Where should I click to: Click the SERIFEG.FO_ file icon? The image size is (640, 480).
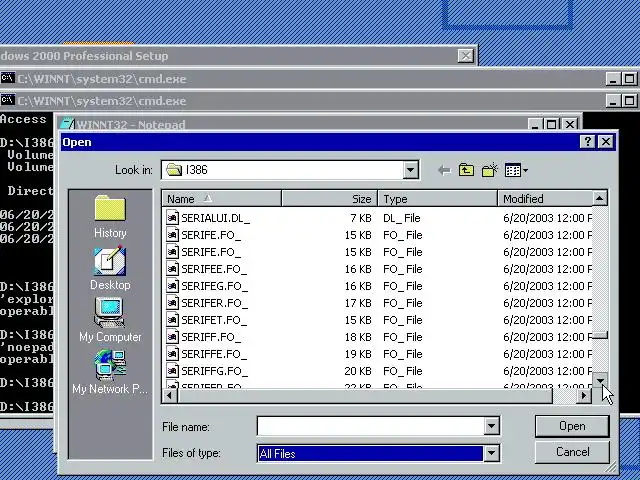[x=172, y=286]
